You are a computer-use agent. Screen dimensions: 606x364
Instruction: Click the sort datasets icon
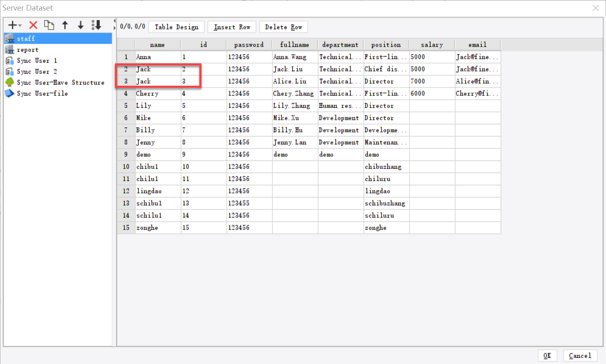point(96,24)
